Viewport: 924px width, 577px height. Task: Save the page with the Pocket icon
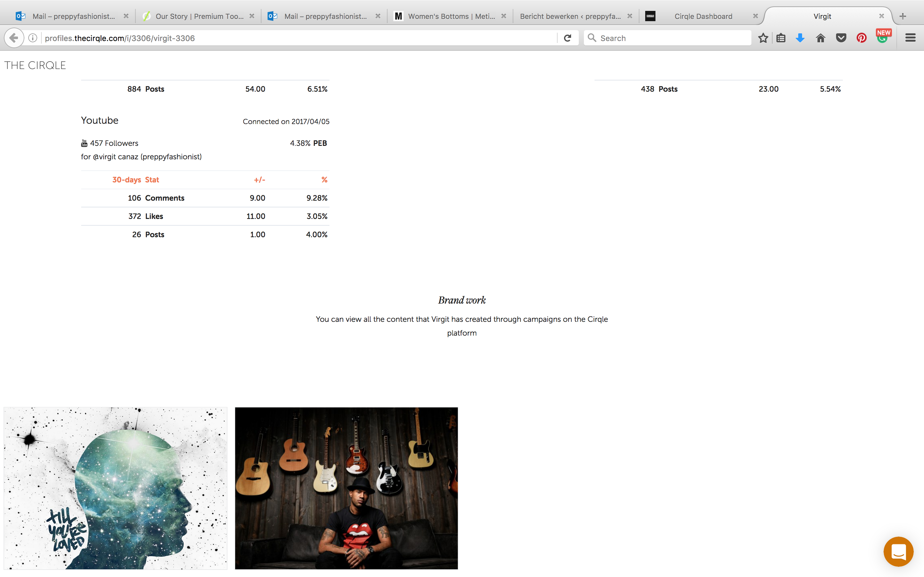click(841, 38)
